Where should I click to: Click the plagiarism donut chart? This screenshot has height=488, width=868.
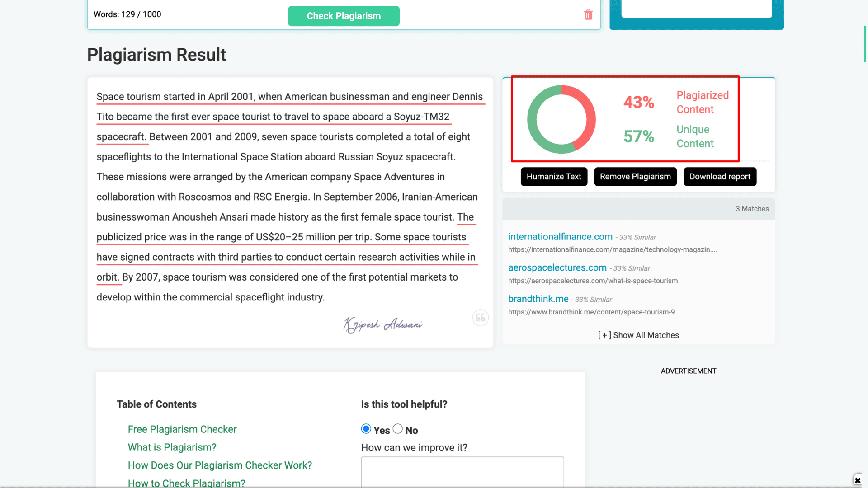coord(561,119)
